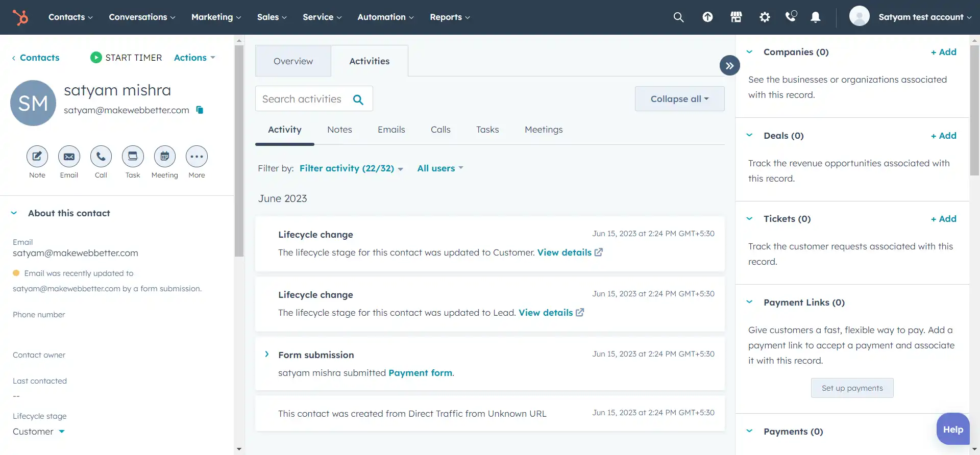Open Filter activity (22/32) dropdown
This screenshot has height=455, width=980.
[351, 168]
